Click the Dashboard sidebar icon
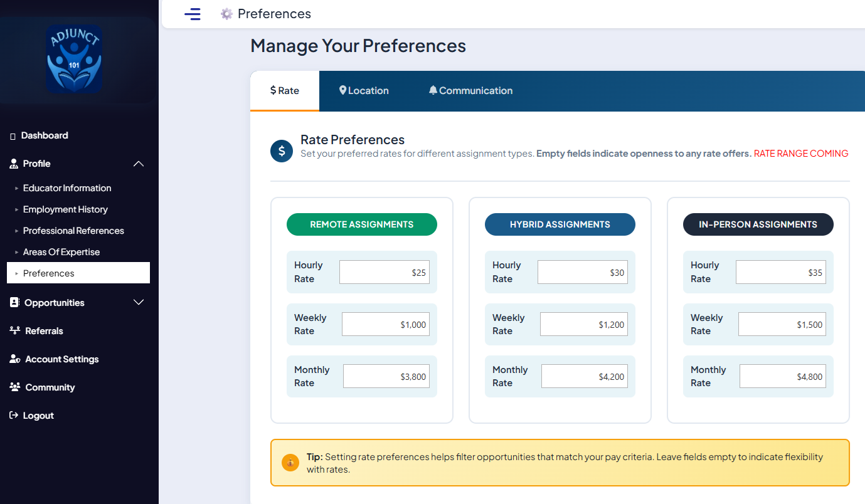The width and height of the screenshot is (865, 504). click(x=13, y=136)
